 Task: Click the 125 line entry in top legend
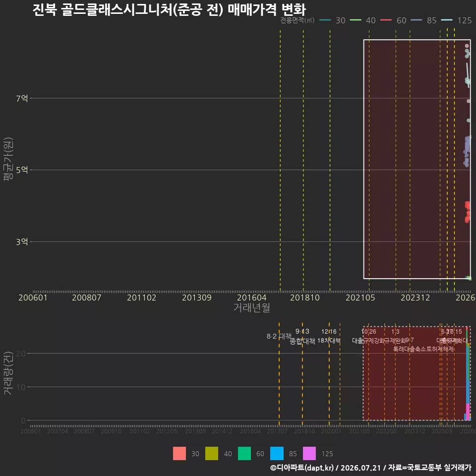[x=456, y=20]
